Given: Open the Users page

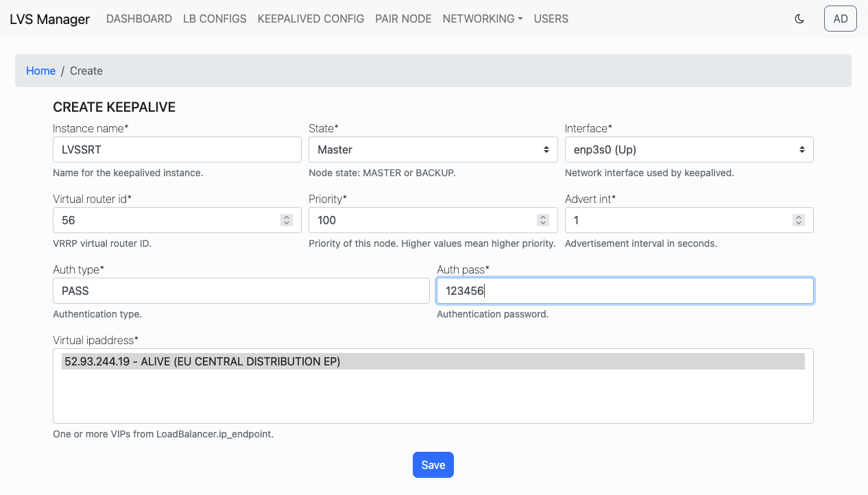Looking at the screenshot, I should point(551,19).
